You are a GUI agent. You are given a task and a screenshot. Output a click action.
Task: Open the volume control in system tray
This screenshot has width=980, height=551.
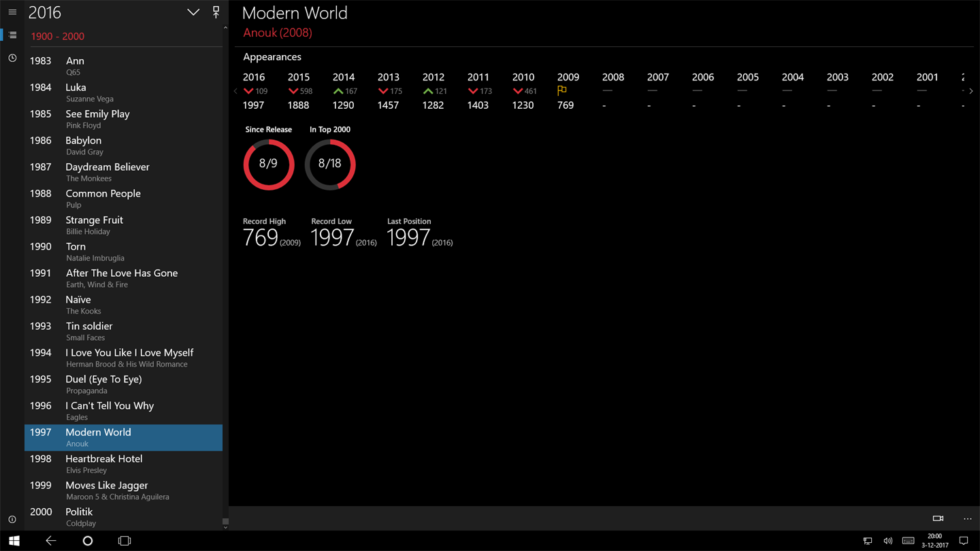tap(887, 541)
